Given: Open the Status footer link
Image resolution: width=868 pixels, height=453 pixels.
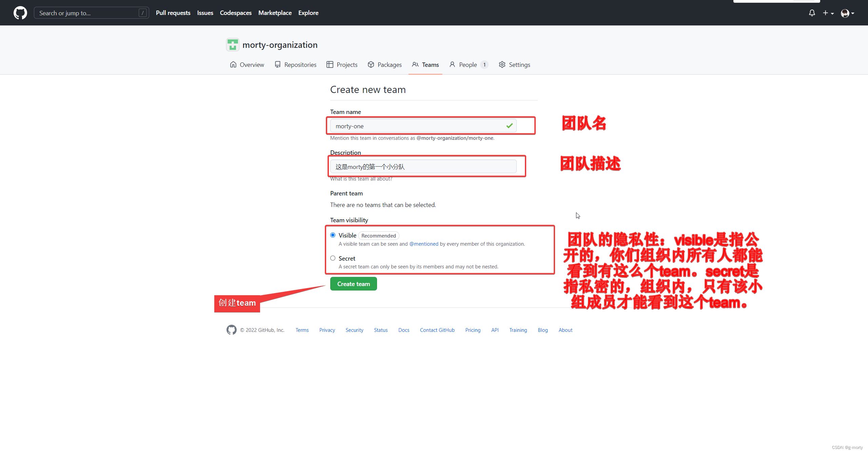Looking at the screenshot, I should click(x=381, y=330).
